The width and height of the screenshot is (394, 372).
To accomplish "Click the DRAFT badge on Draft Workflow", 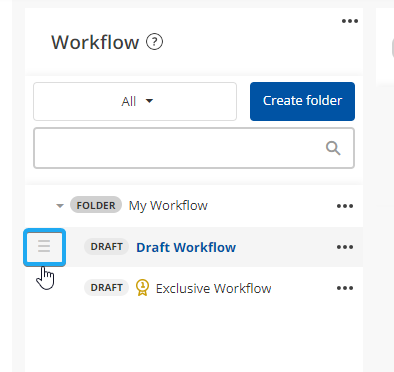I will click(106, 247).
